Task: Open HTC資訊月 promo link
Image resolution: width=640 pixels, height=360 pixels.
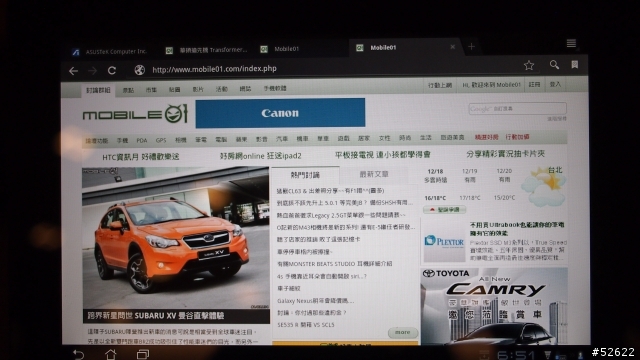Action: coord(140,157)
